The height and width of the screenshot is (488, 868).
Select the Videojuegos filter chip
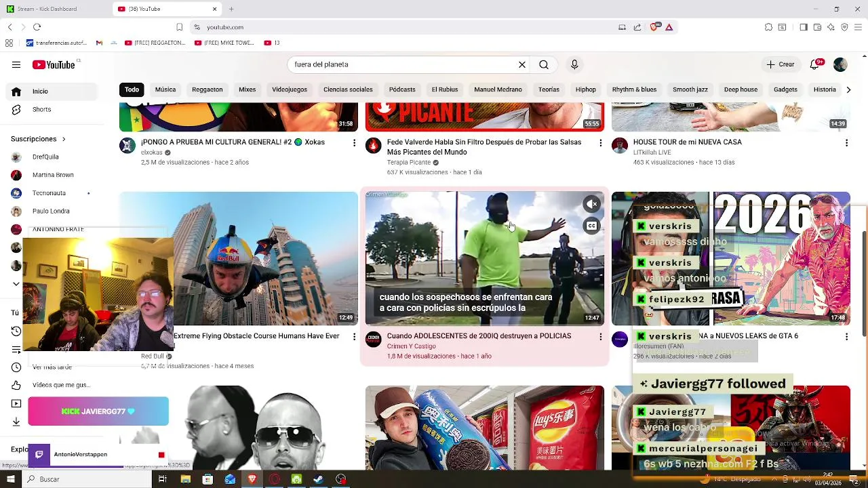point(290,89)
